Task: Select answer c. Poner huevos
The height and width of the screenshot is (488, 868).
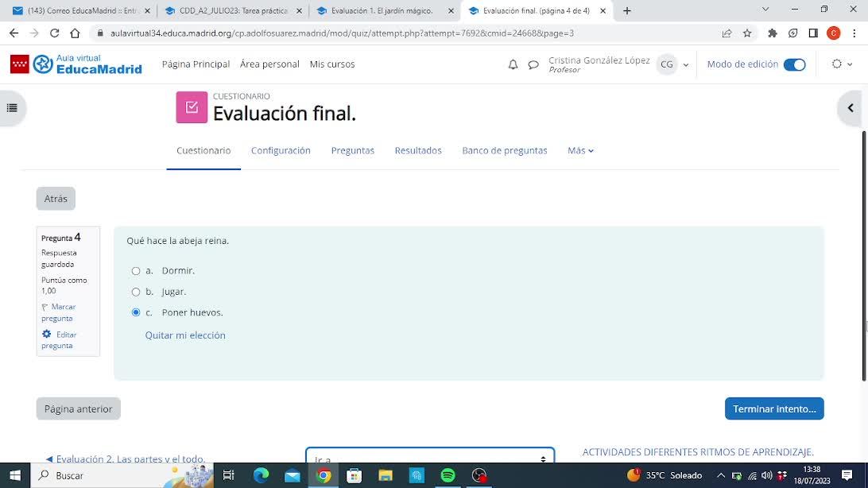Action: pos(136,312)
